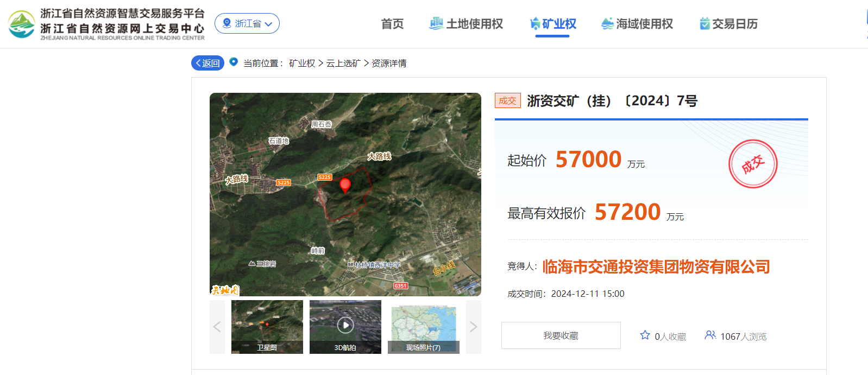Show next thumbnails with right arrow
The width and height of the screenshot is (868, 375).
click(x=473, y=327)
